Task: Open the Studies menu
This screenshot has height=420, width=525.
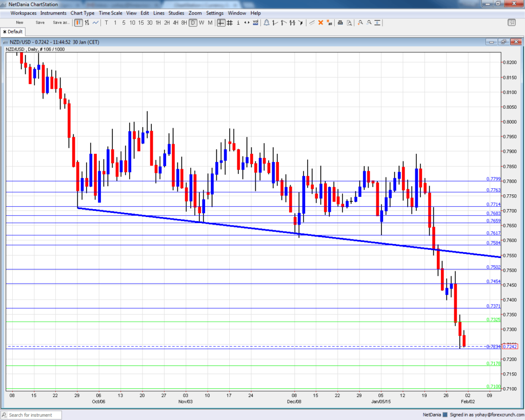Action: (x=176, y=13)
